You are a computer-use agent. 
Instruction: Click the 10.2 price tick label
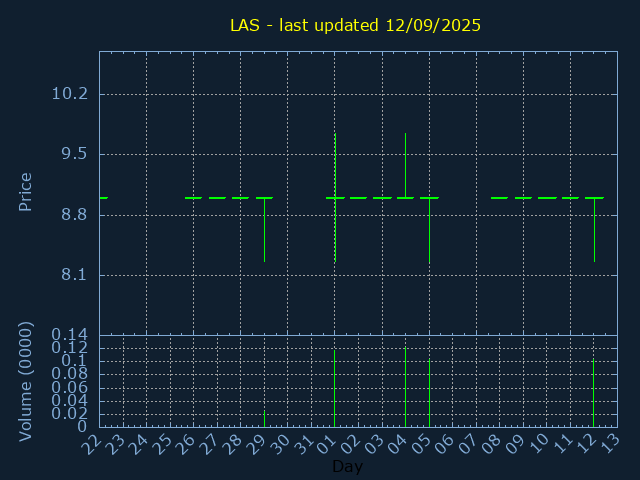tap(69, 94)
